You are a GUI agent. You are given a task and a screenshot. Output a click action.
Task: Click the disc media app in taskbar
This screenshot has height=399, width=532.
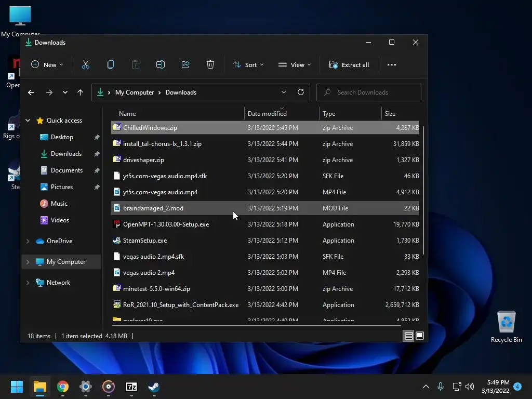pos(109,387)
